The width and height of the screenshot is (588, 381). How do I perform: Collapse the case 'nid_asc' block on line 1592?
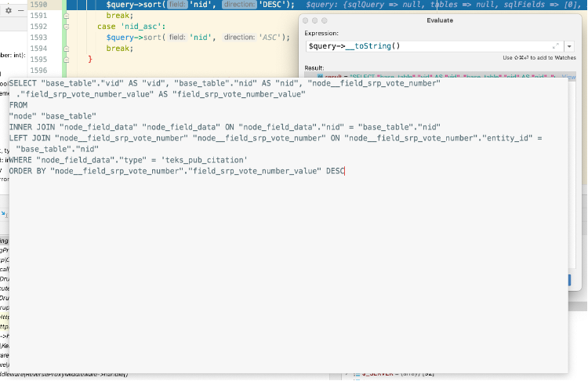(x=67, y=27)
